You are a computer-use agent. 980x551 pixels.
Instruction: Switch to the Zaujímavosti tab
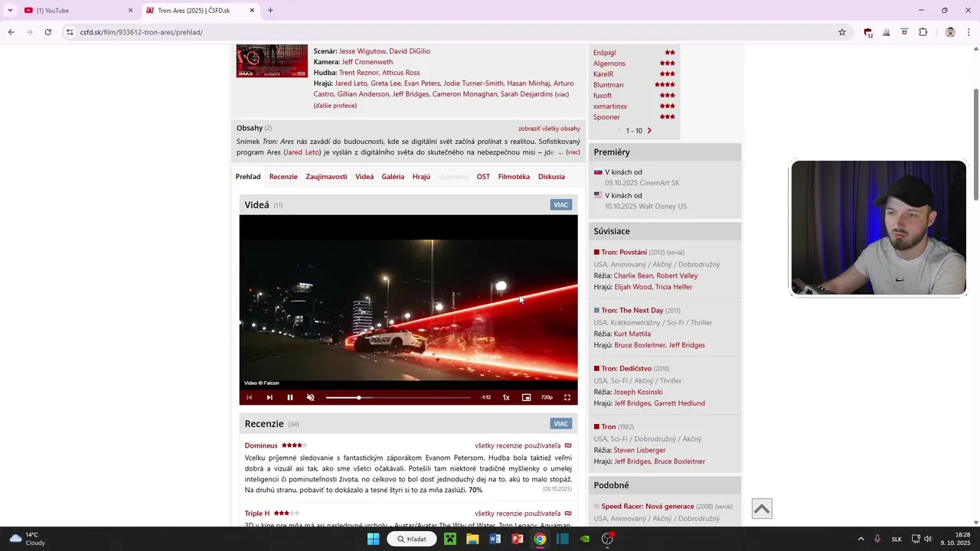[x=326, y=177]
